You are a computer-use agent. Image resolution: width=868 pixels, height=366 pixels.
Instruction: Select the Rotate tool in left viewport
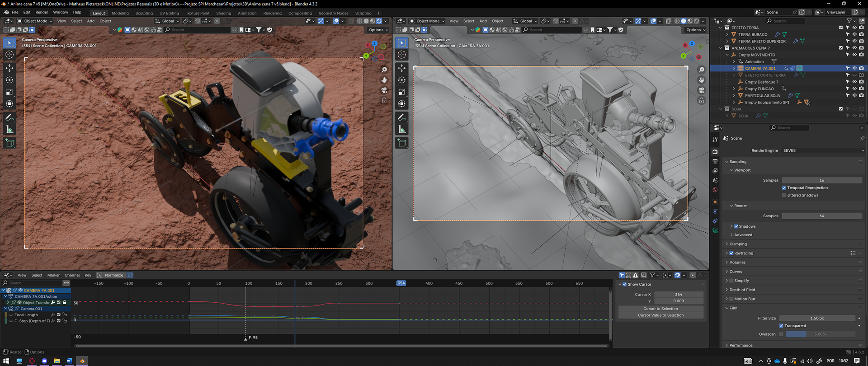(9, 80)
